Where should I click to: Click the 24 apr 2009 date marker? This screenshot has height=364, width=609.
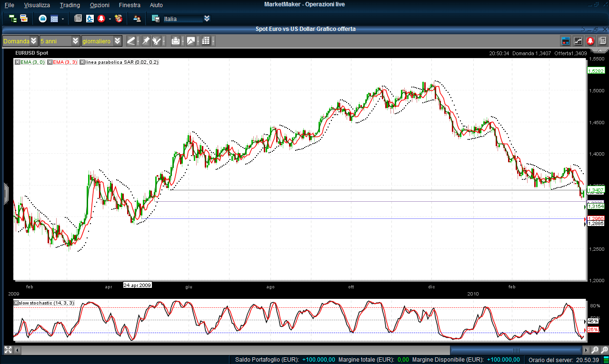coord(137,285)
